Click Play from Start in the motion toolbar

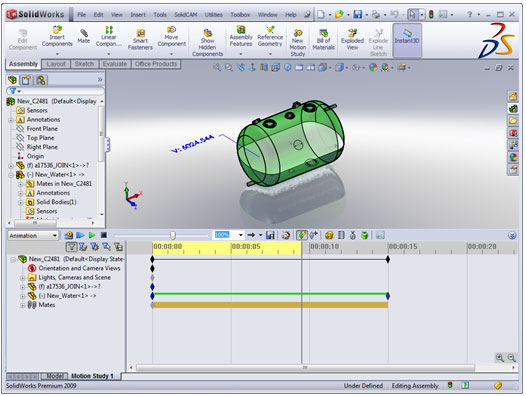81,235
